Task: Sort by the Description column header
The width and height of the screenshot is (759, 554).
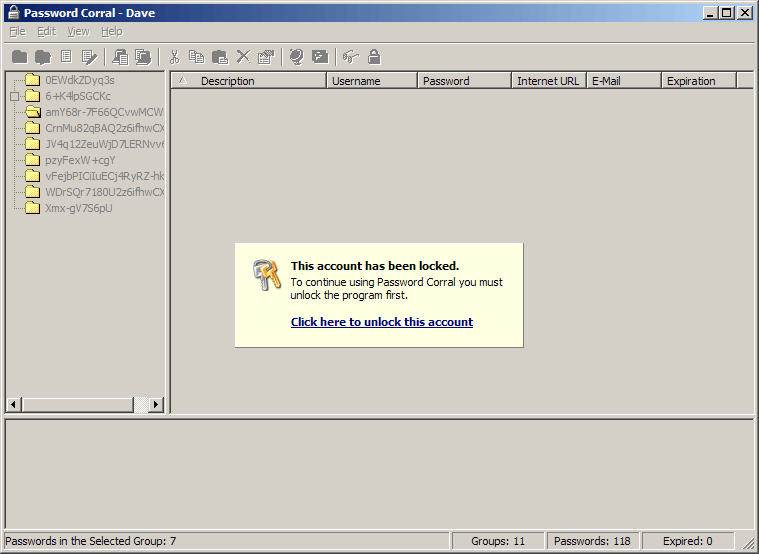Action: [x=249, y=81]
